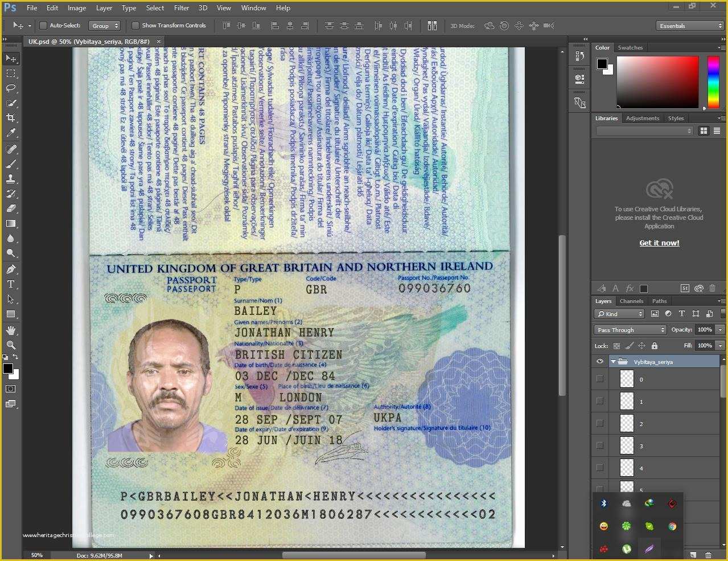Select the Brush tool
The height and width of the screenshot is (561, 728).
tap(11, 164)
